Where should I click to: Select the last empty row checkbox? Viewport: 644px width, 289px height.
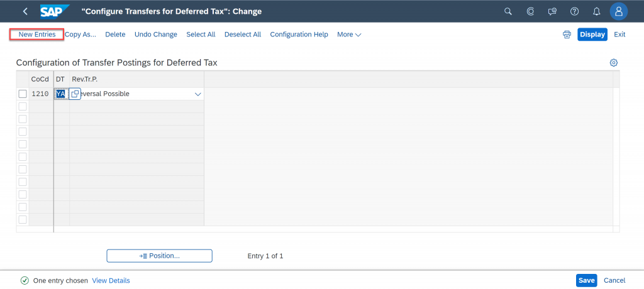(23, 219)
